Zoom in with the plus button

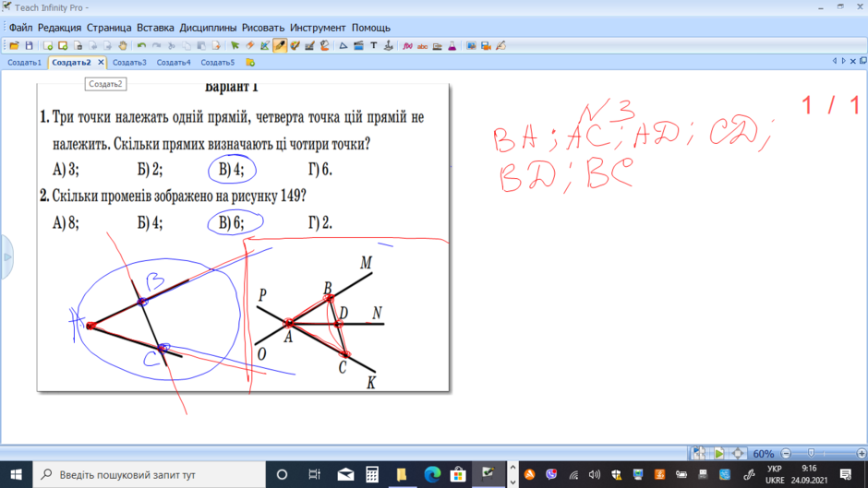click(x=862, y=453)
